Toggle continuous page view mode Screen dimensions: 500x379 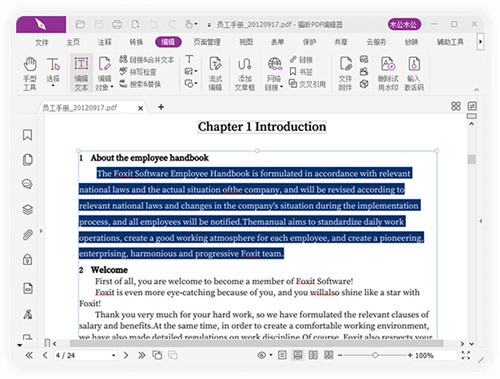pos(298,355)
